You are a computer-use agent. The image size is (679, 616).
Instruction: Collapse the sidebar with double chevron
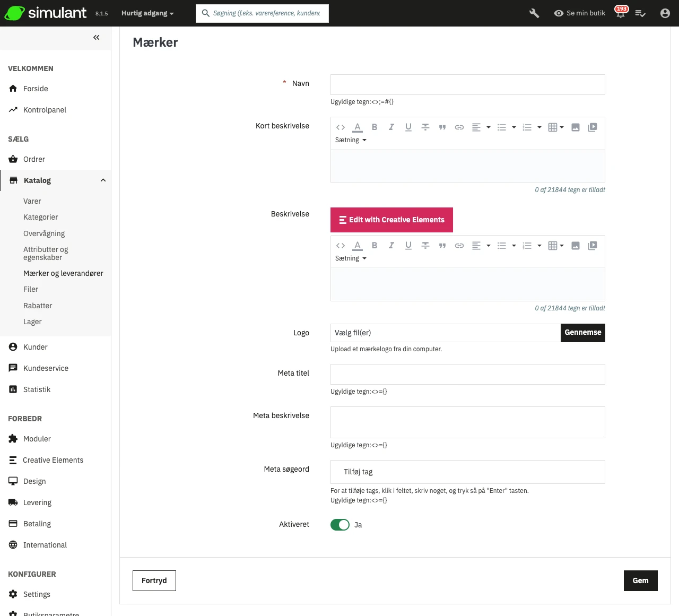[96, 37]
